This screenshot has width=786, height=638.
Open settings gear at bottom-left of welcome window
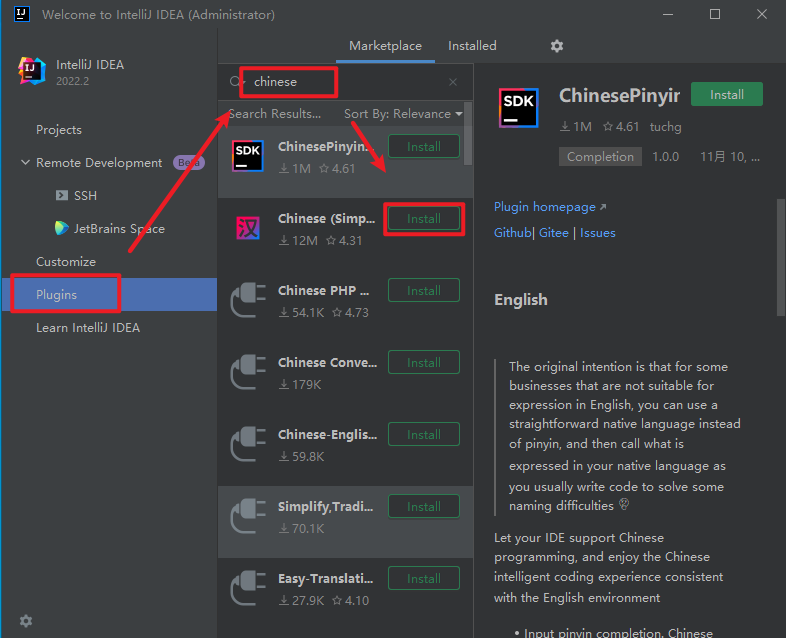26,621
